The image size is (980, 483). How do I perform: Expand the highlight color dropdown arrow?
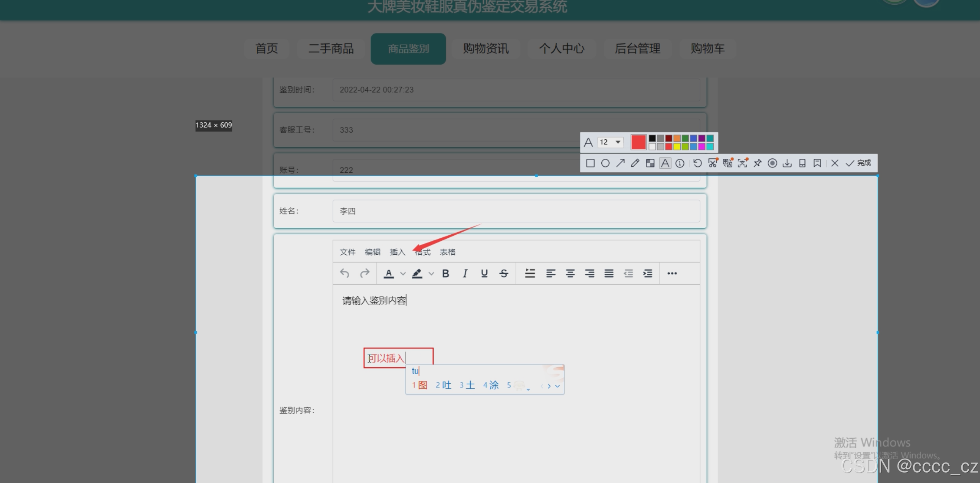click(x=431, y=273)
